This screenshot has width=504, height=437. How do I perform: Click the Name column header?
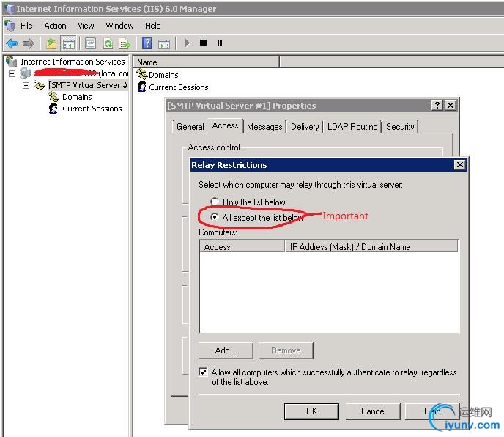[x=207, y=62]
